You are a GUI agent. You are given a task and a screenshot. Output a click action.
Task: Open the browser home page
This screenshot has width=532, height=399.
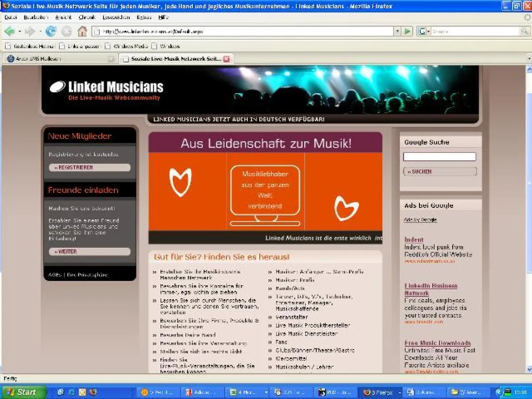[82, 31]
